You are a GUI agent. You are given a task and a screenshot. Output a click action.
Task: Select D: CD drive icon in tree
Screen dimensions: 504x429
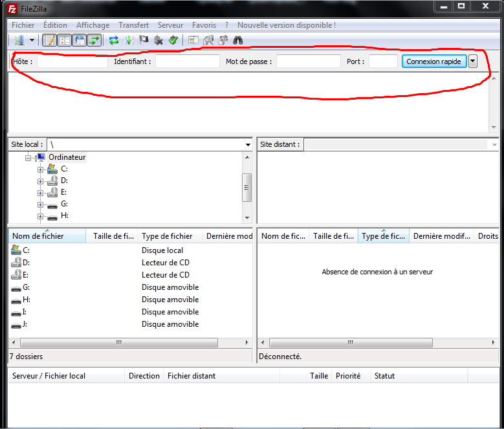52,181
